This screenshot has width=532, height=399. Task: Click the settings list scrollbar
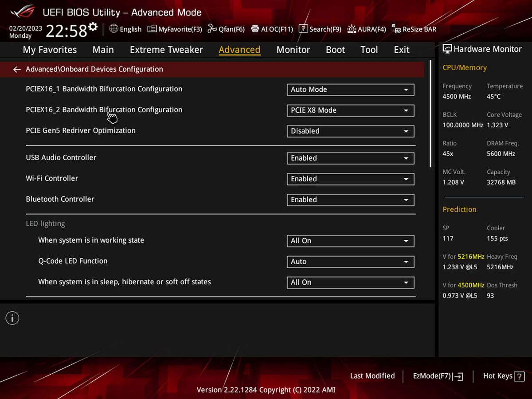coord(430,114)
